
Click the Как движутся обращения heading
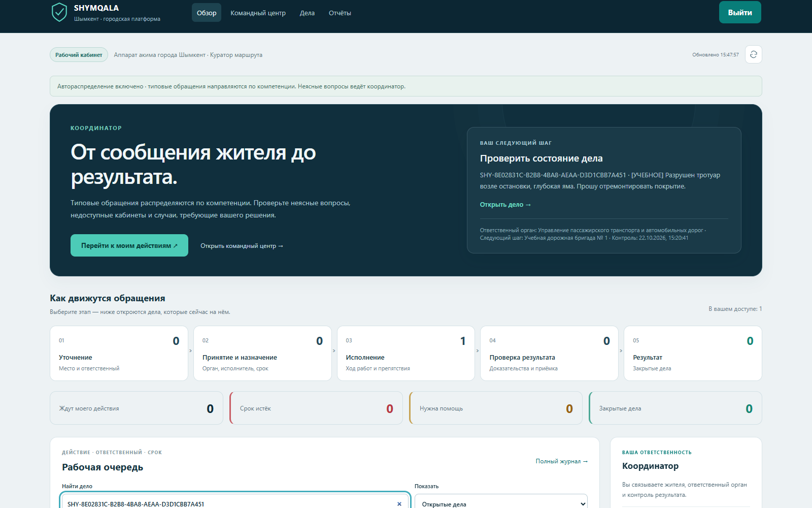tap(108, 298)
